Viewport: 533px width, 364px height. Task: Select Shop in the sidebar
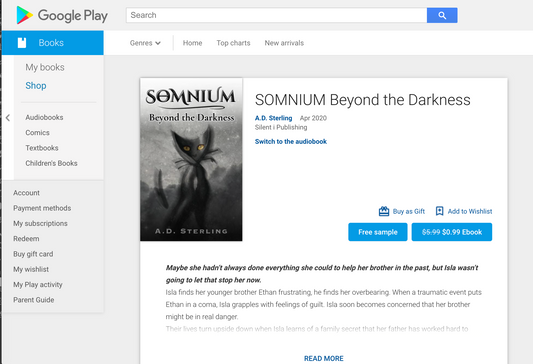coord(36,86)
